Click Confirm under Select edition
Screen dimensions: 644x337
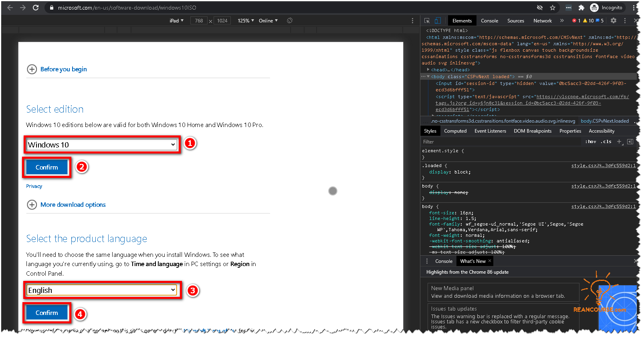pos(47,167)
